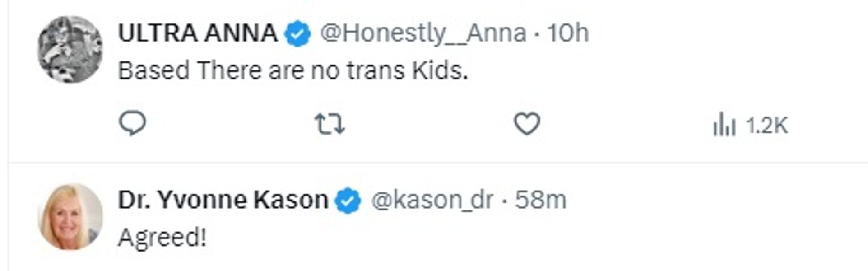Click ULTRA ANNA's blue verified badge

(297, 34)
